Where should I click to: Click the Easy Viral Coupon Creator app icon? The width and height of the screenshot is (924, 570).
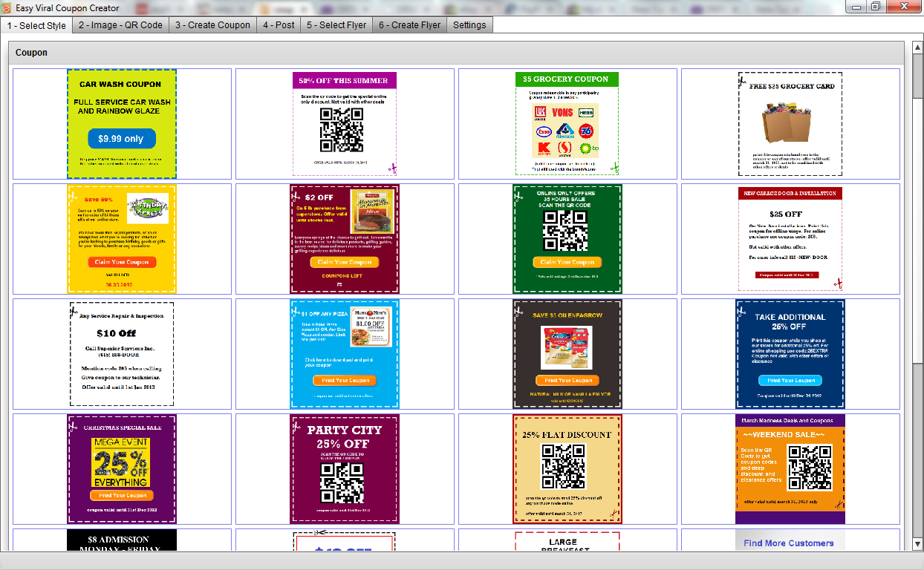[x=7, y=7]
